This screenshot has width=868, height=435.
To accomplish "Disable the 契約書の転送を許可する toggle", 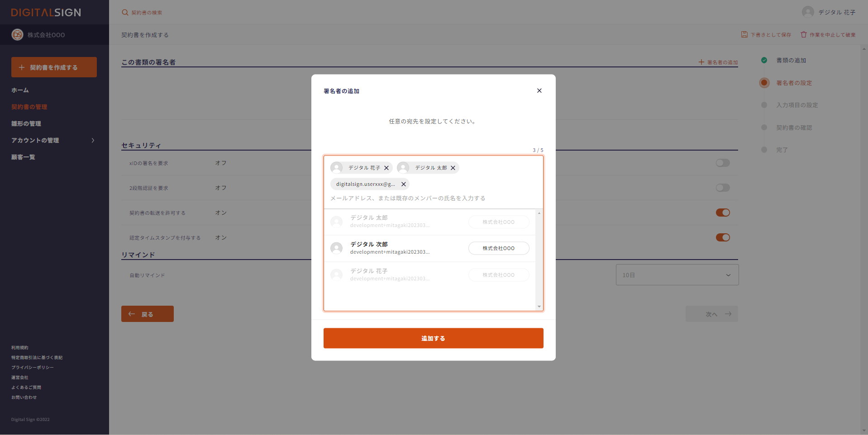I will click(723, 213).
